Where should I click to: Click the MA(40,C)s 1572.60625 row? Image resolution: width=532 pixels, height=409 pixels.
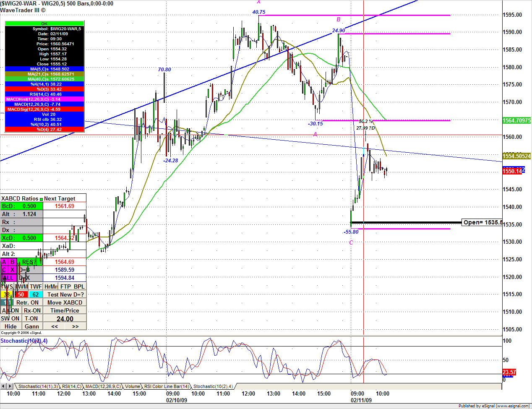(x=44, y=79)
